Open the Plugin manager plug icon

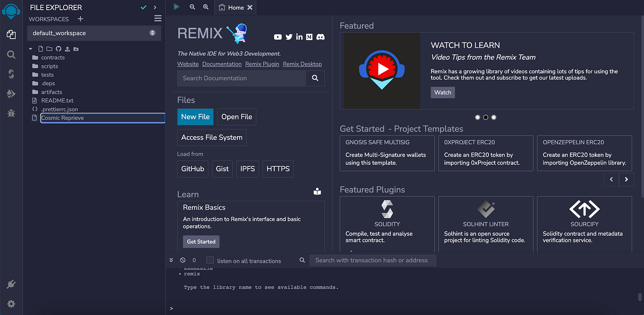[x=11, y=284]
